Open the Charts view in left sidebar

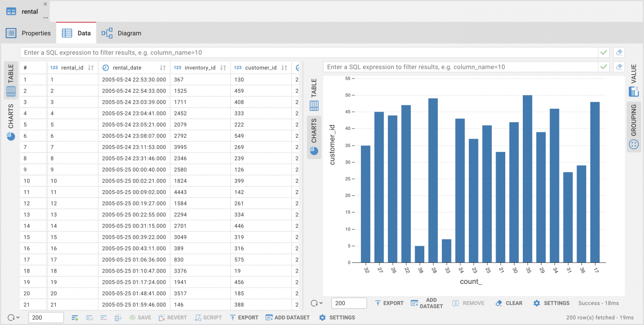pos(11,122)
